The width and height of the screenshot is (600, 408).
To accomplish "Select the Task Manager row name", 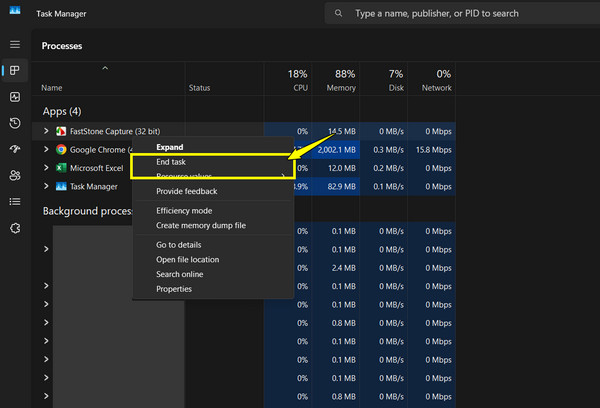I will coord(94,187).
